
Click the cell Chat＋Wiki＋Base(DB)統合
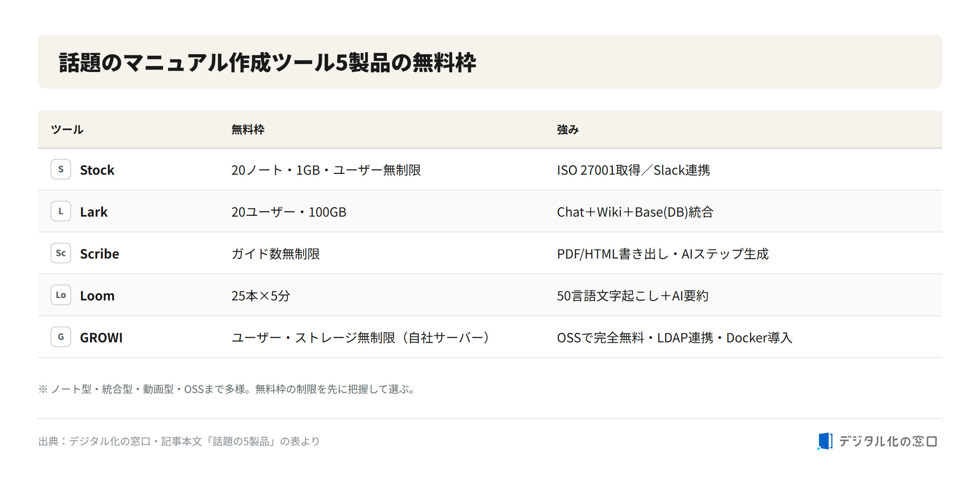635,212
